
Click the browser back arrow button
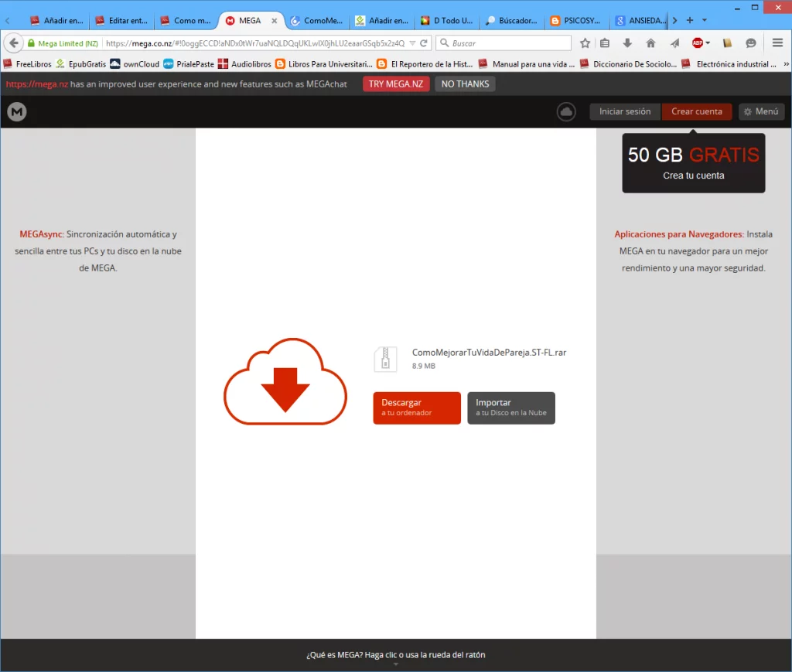(x=13, y=43)
